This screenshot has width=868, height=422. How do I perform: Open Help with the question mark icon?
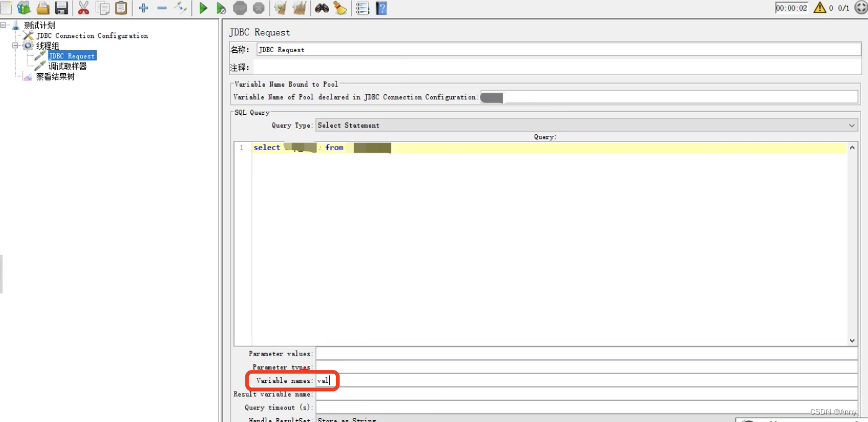point(381,8)
